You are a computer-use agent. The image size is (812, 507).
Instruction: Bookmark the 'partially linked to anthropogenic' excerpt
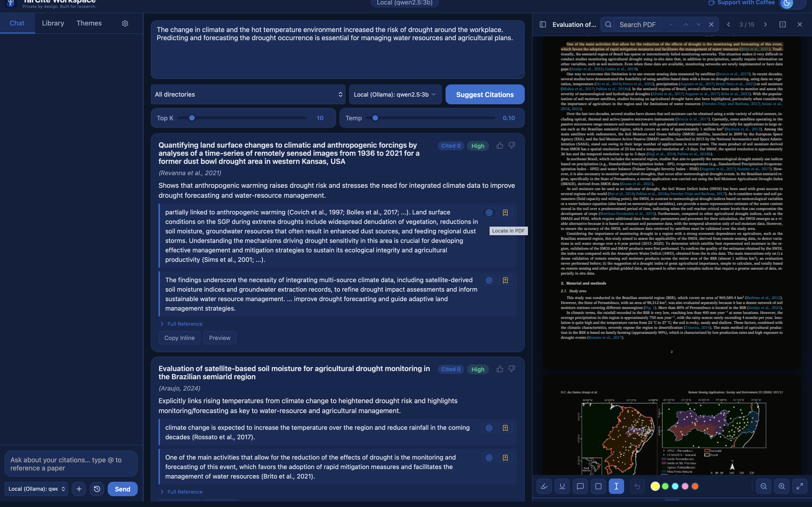[x=505, y=213]
